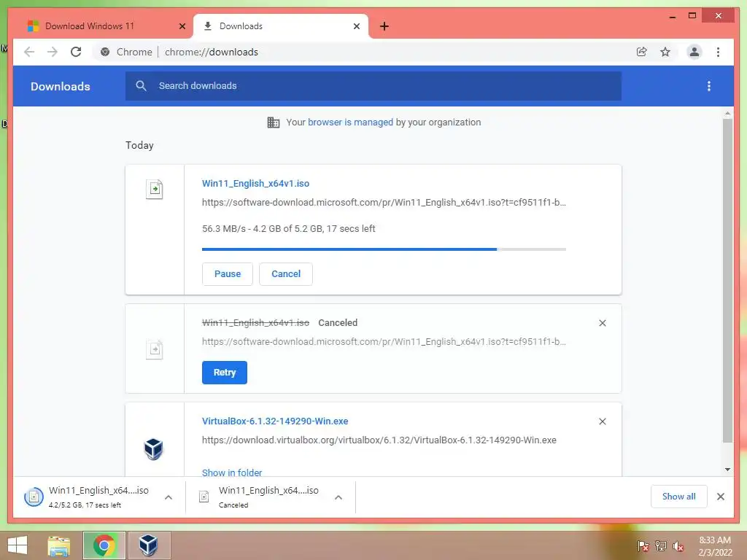Viewport: 747px width, 560px height.
Task: Expand options for canceled ISO shelf item
Action: pyautogui.click(x=338, y=497)
